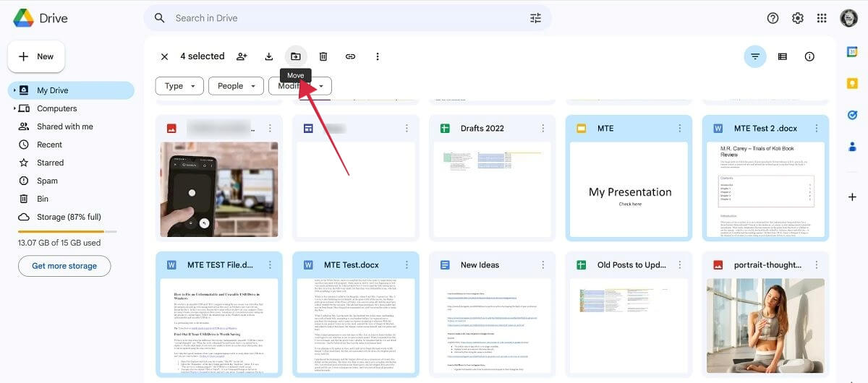Delete the selected files with trash icon
868x383 pixels.
pyautogui.click(x=323, y=56)
